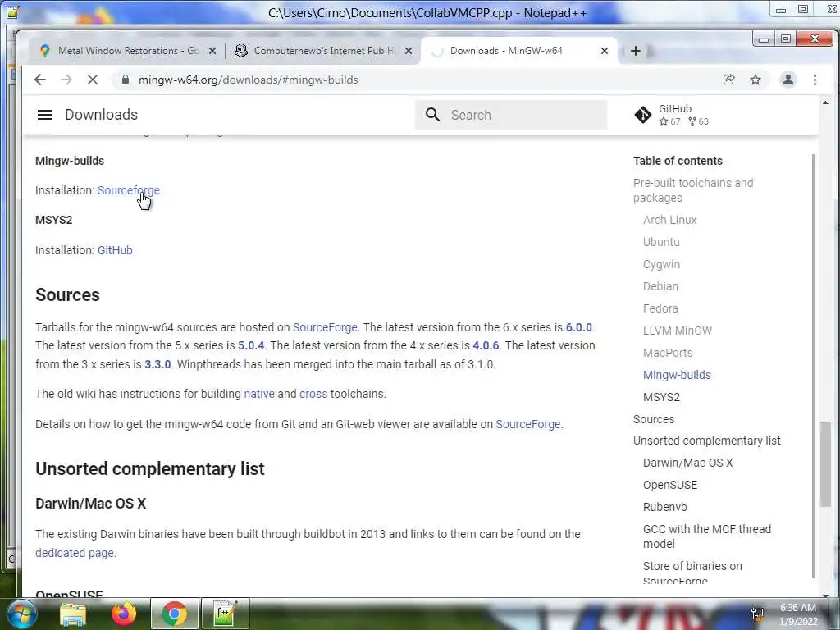Jump to Sources in contents
The width and height of the screenshot is (840, 630).
(654, 419)
